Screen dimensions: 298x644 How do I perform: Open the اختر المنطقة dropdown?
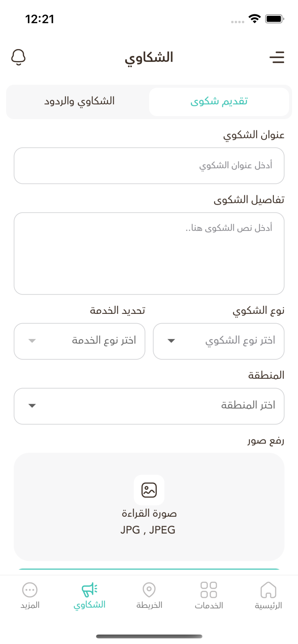(149, 406)
